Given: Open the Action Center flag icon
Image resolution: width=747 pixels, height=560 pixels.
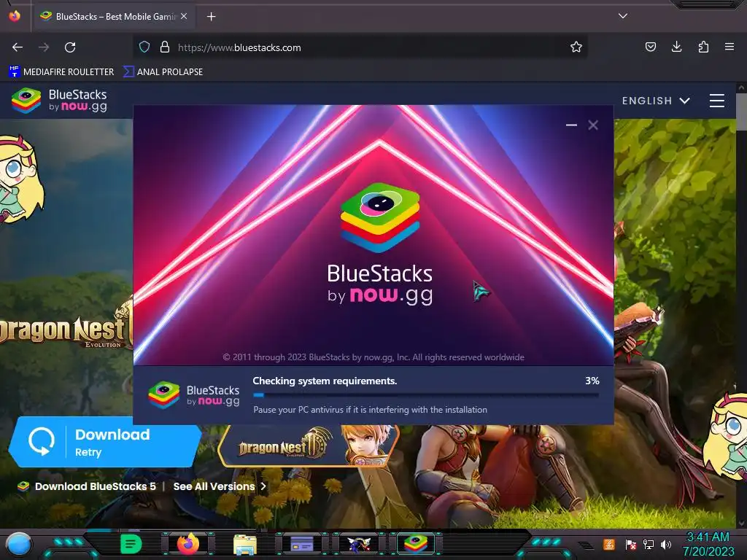Looking at the screenshot, I should pyautogui.click(x=630, y=544).
